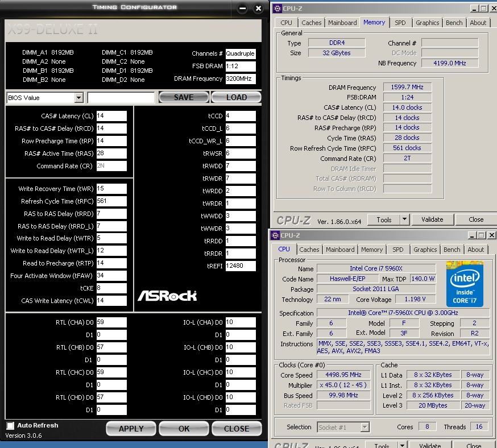Click the CAS Write Latency (tCWL) field

point(111,301)
